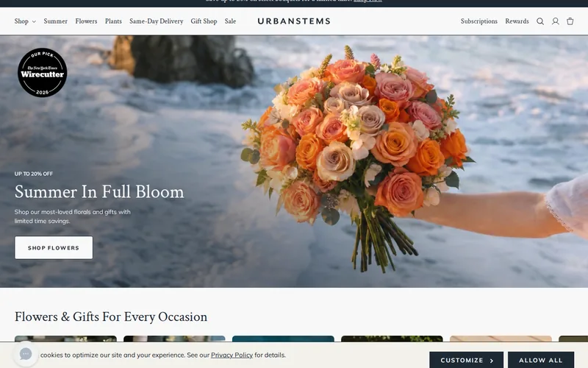Click the Wirecutter Our Pick badge

43,72
